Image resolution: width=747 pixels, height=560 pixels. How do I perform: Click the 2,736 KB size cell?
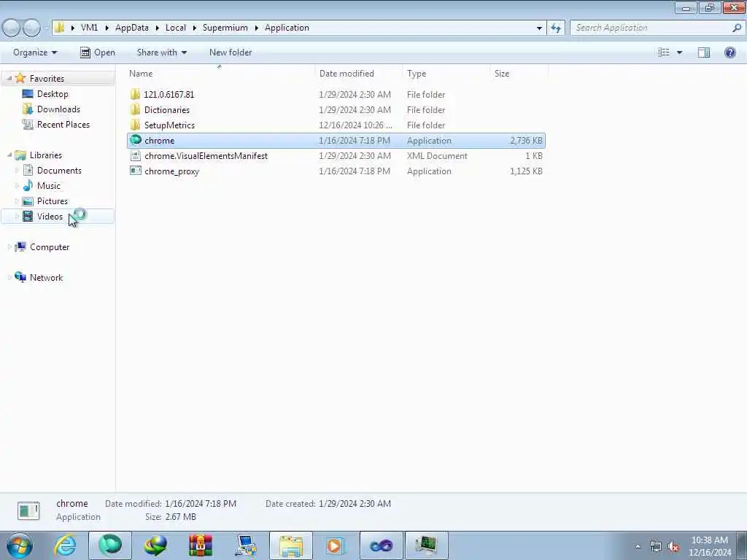click(526, 141)
